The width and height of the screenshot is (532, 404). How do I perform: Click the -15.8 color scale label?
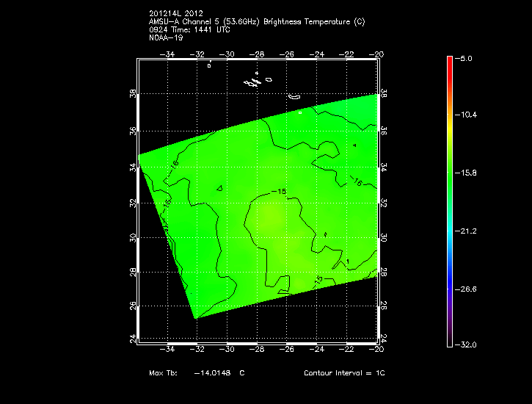pos(467,173)
